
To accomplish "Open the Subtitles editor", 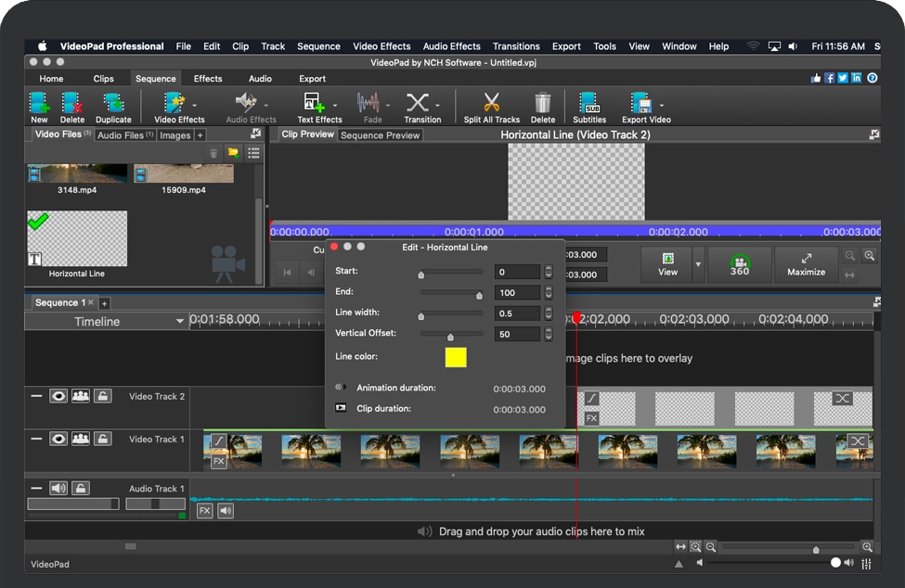I will coord(588,106).
